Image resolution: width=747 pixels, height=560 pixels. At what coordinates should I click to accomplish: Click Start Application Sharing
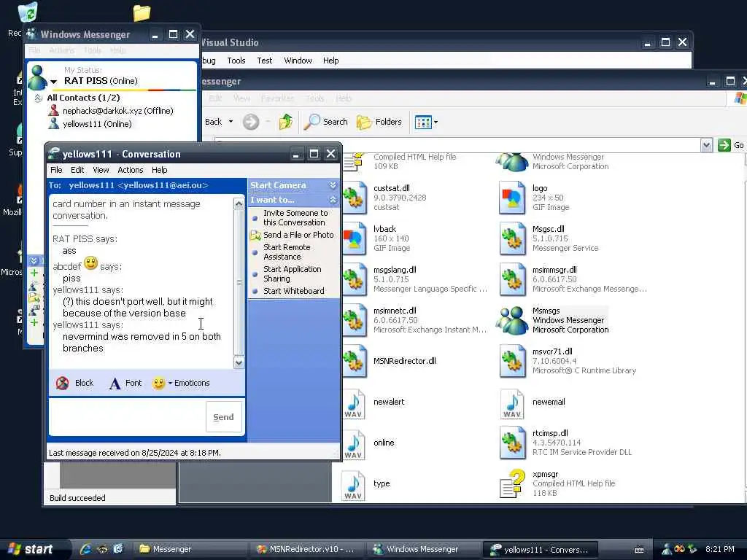(292, 274)
